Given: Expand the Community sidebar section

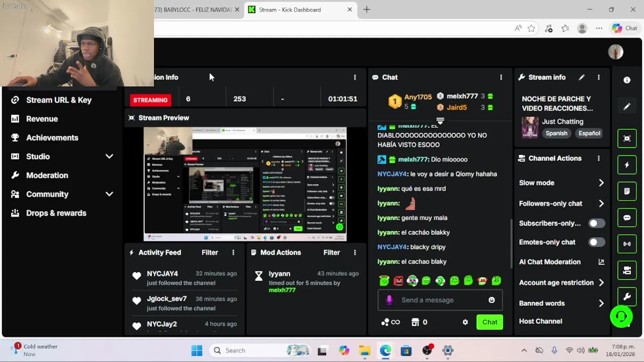Looking at the screenshot, I should tap(109, 194).
